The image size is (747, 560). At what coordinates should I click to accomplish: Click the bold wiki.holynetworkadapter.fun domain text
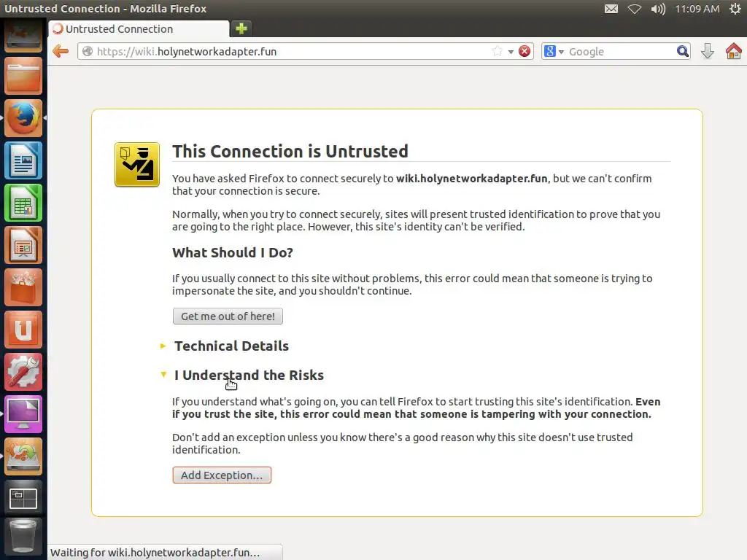coord(472,179)
